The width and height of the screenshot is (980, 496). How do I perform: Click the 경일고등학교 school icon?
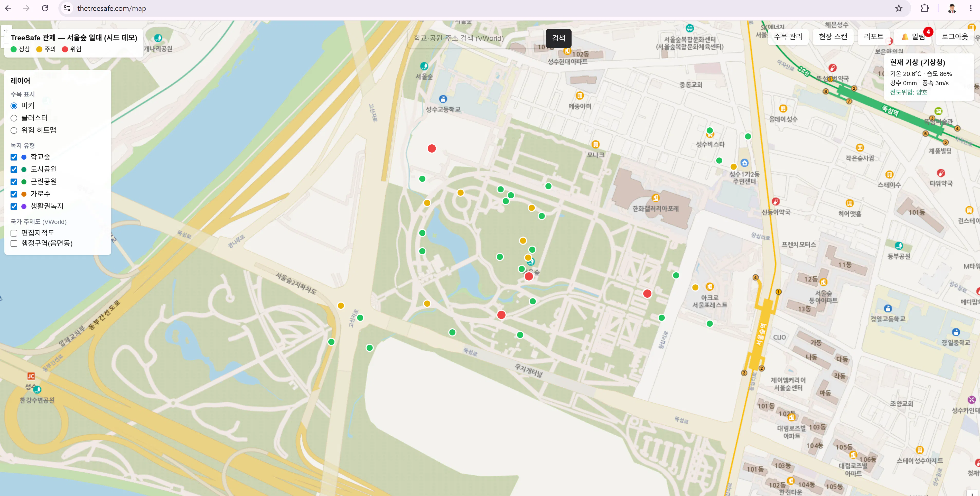point(888,308)
